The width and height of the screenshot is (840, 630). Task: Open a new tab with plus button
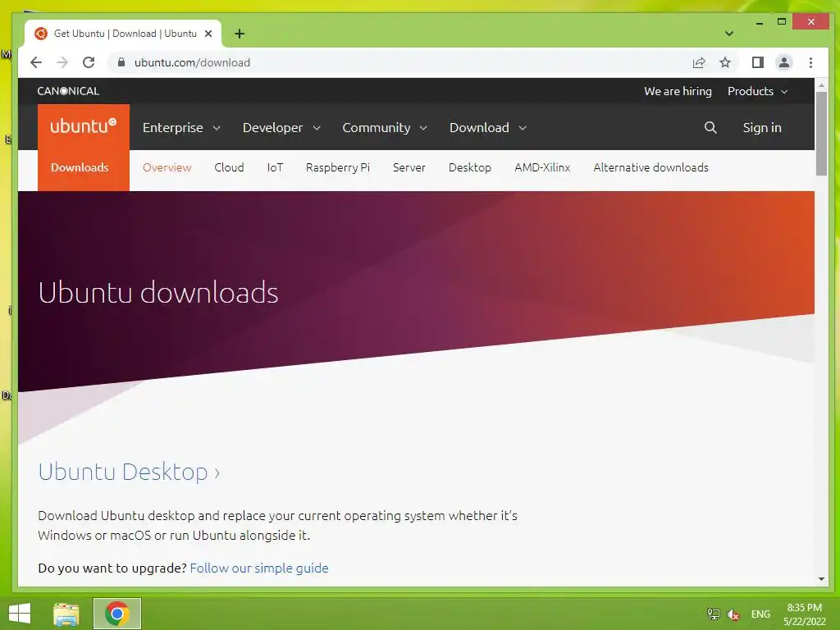coord(240,34)
